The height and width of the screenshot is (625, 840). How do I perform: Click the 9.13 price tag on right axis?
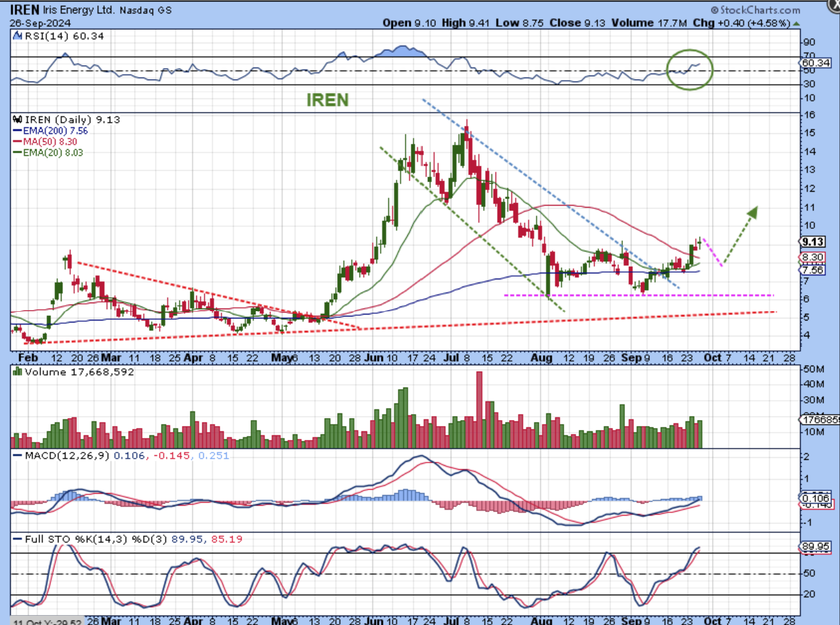click(x=813, y=242)
